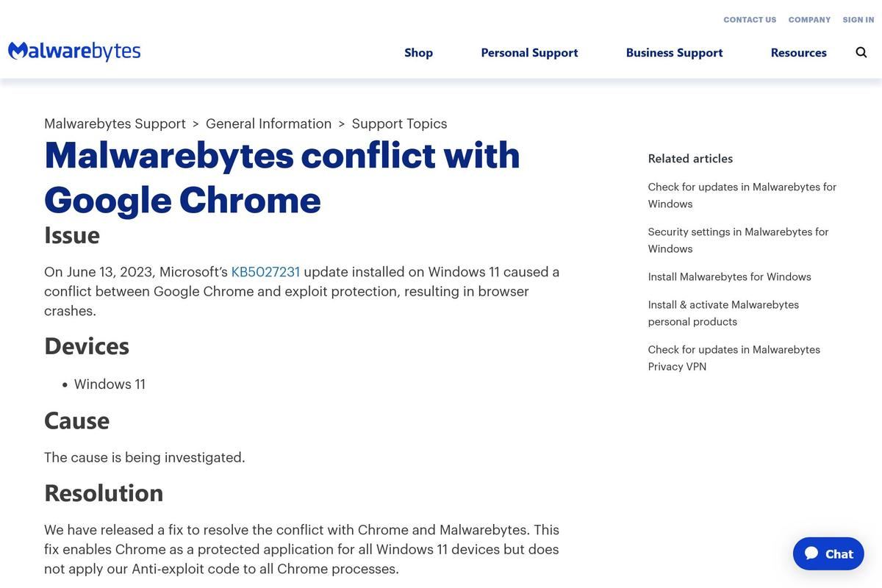Follow the Contact Us link
The height and width of the screenshot is (588, 882).
[750, 20]
